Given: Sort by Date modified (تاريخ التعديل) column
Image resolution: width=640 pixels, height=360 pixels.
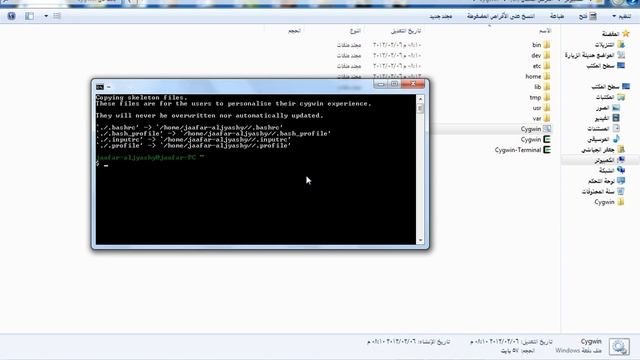Looking at the screenshot, I should [406, 31].
